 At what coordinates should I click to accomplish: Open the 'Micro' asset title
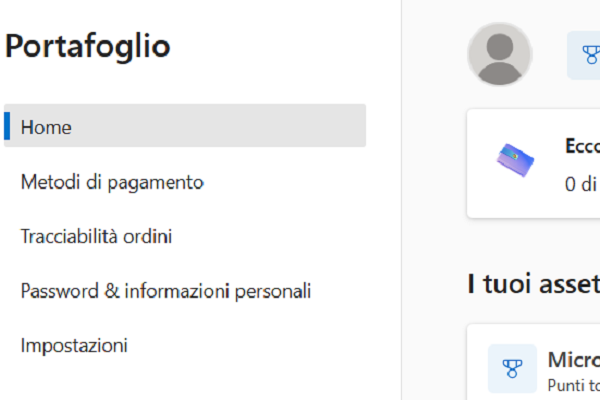tap(573, 360)
